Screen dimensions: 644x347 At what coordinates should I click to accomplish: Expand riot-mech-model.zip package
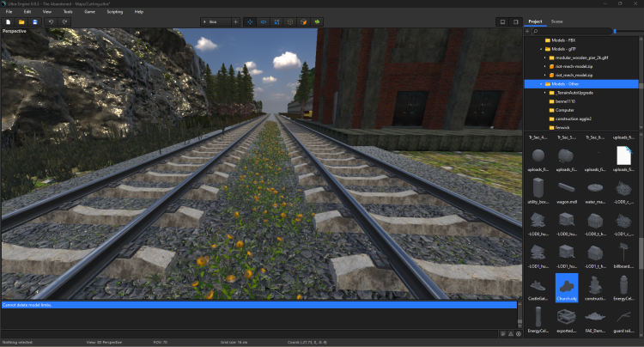545,66
